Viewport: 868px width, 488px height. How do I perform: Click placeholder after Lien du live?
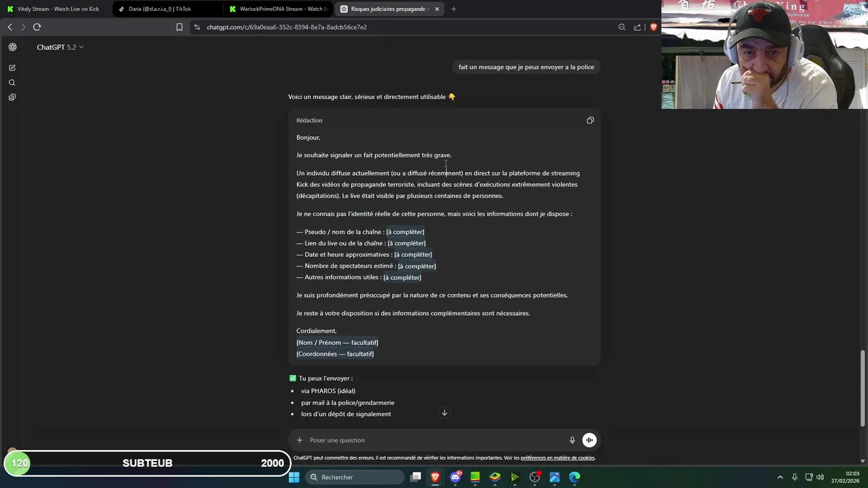(x=407, y=243)
